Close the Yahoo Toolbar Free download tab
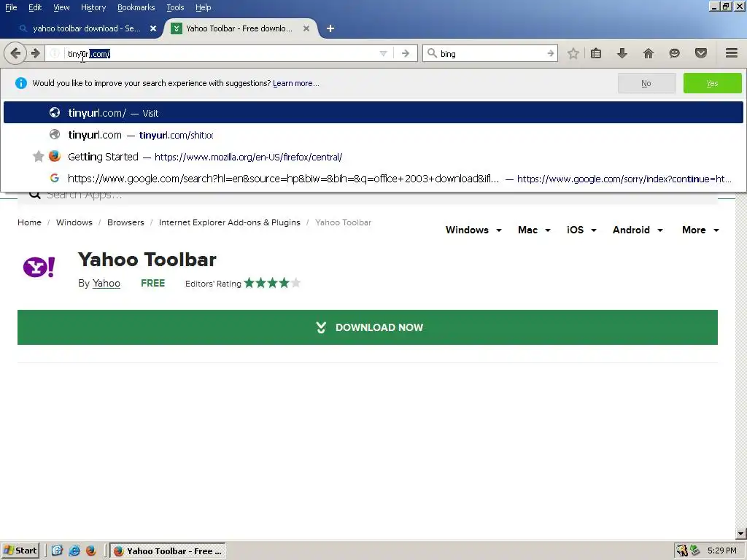747x560 pixels. click(306, 28)
